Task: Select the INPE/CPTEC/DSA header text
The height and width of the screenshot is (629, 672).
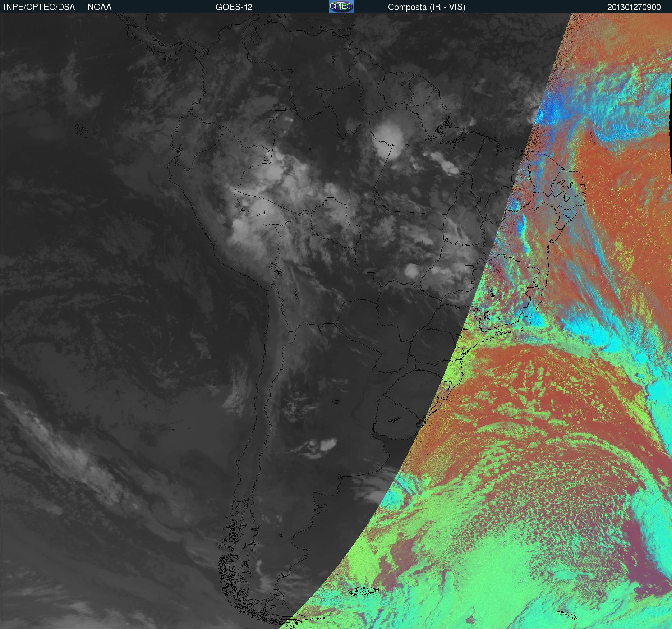Action: 39,7
